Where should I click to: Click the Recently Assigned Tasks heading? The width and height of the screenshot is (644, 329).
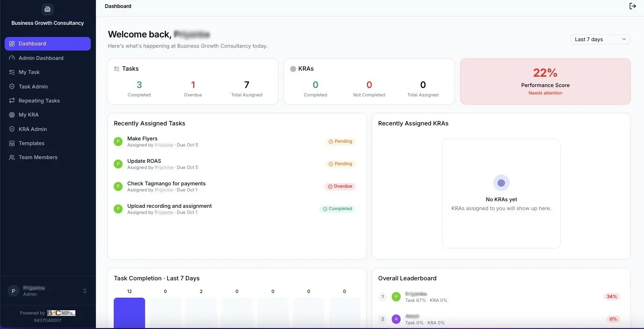[149, 124]
